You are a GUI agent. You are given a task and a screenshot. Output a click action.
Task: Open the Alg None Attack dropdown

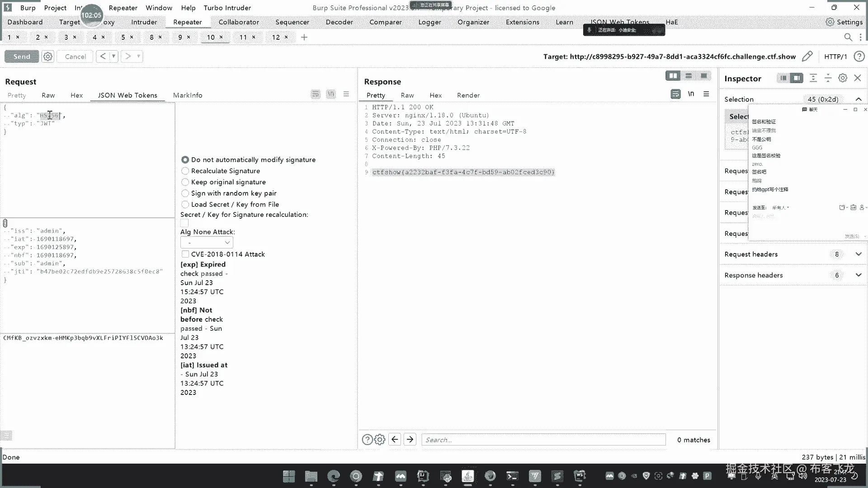[207, 243]
